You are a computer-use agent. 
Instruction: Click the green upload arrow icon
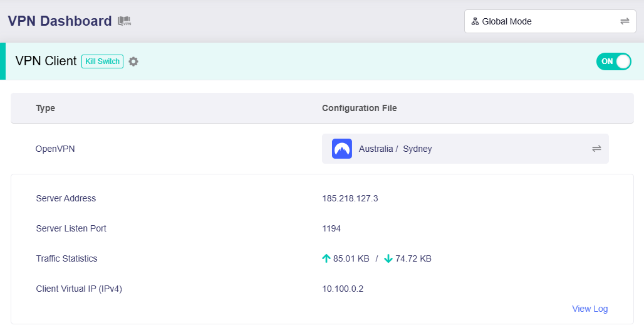[326, 258]
